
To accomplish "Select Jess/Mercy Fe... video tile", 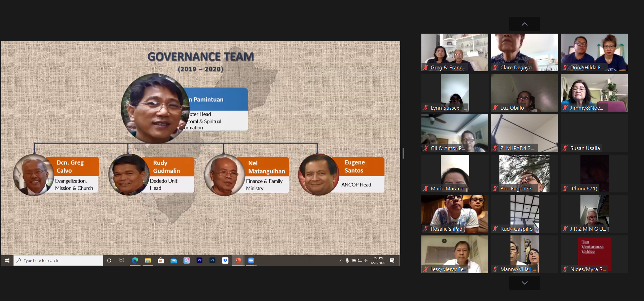I will pos(455,254).
